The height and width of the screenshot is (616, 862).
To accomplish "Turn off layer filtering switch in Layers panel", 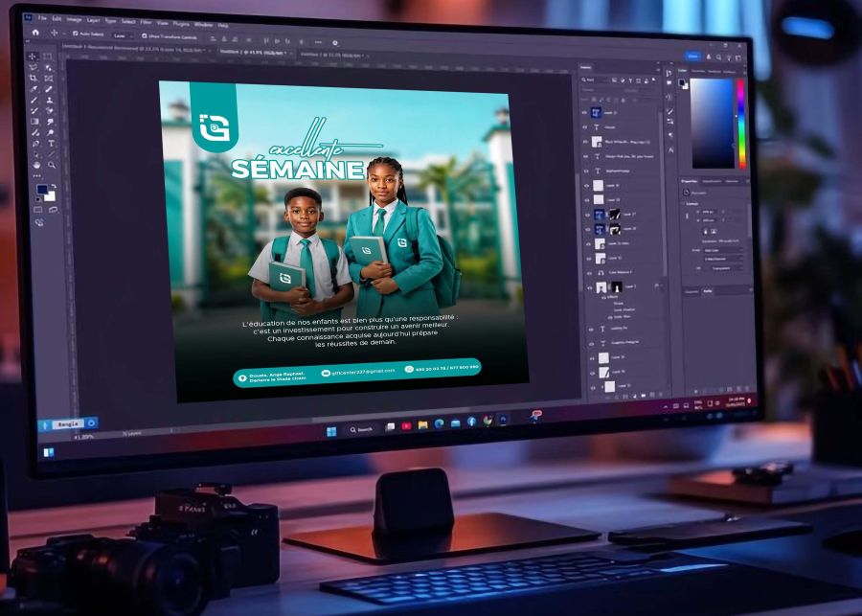I will click(x=653, y=80).
